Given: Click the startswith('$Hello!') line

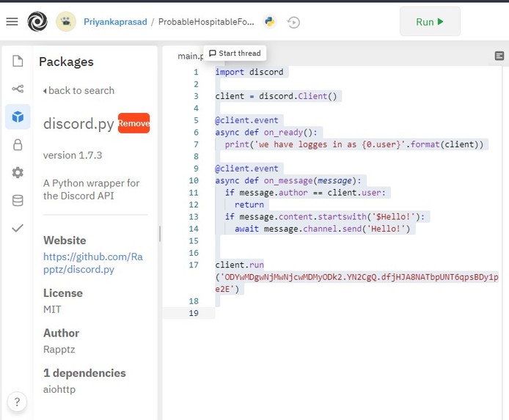Looking at the screenshot, I should (x=325, y=217).
